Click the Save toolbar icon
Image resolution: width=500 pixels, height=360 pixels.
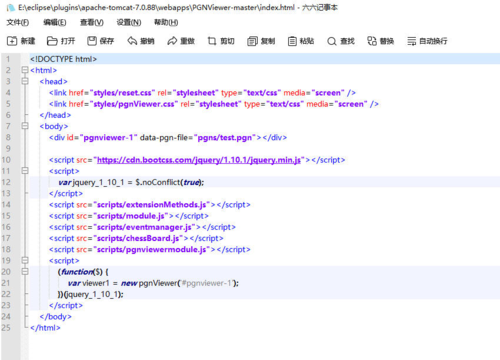[x=92, y=41]
